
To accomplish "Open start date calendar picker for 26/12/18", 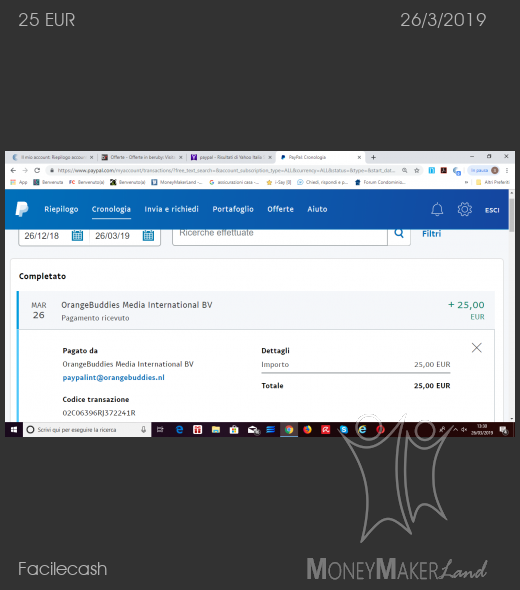I will pyautogui.click(x=77, y=236).
